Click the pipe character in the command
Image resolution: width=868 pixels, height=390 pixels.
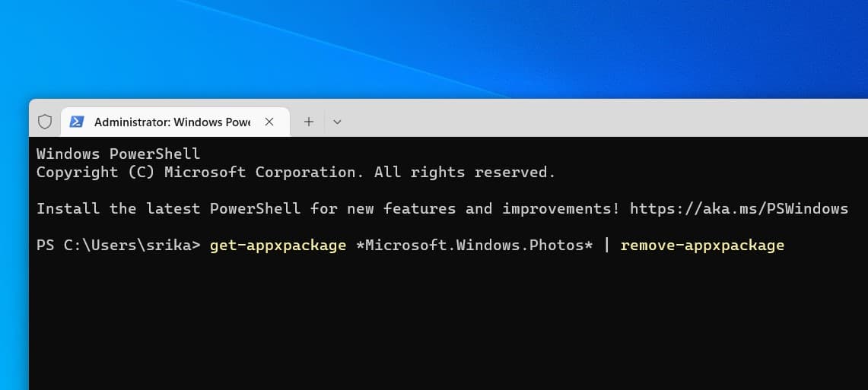606,245
